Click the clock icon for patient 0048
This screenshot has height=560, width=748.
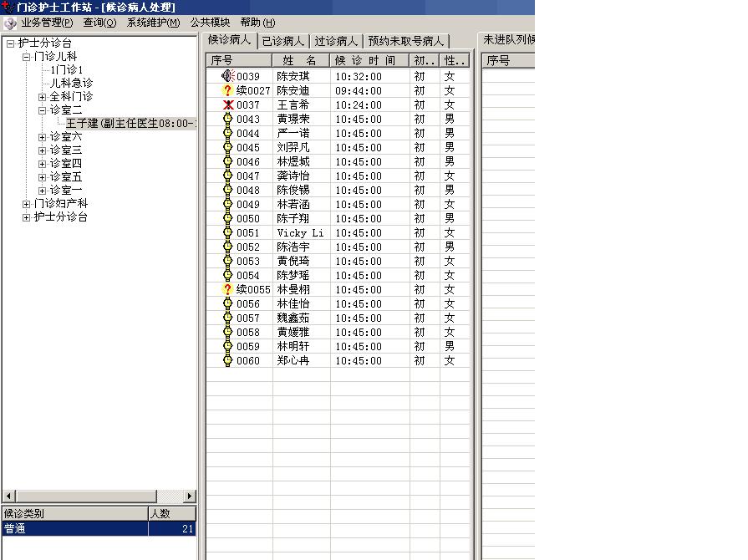pos(227,190)
